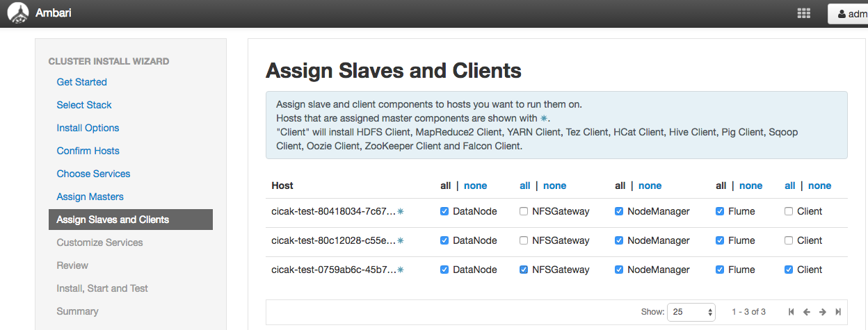Click the Ambari logo icon
This screenshot has height=330, width=868.
pos(18,13)
